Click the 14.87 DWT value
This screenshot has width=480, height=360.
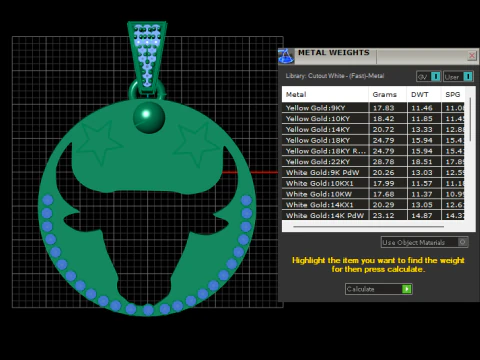(422, 215)
